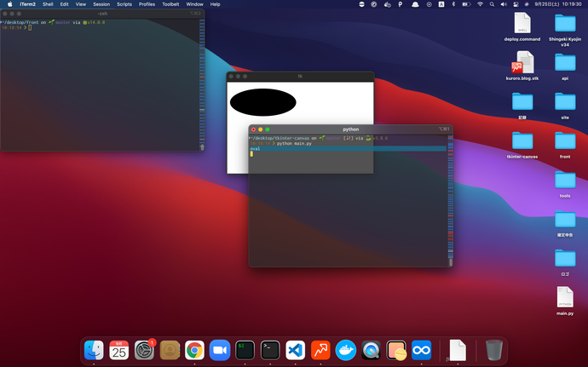Click 'python main.py' command in python window
This screenshot has height=367, width=588.
(294, 143)
